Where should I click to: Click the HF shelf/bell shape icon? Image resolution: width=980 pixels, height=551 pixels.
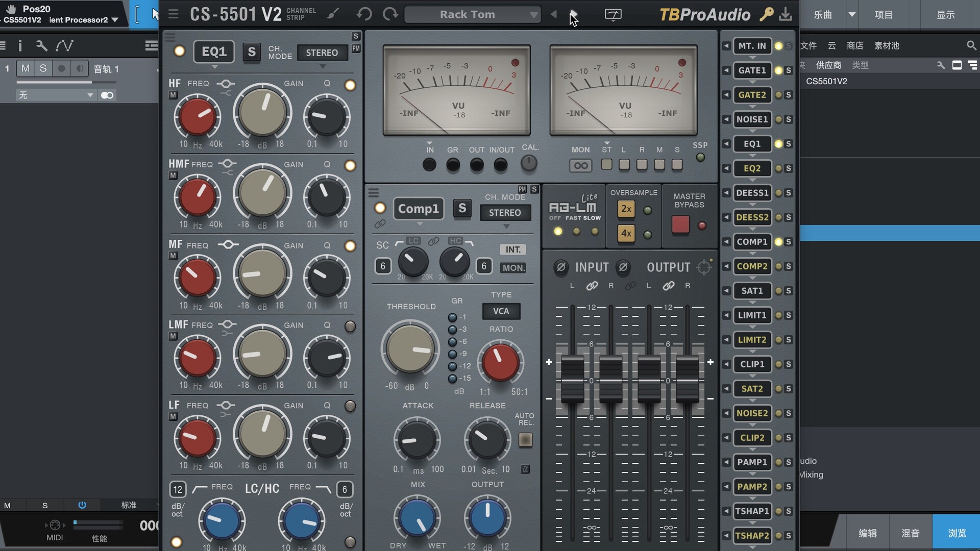click(x=226, y=83)
